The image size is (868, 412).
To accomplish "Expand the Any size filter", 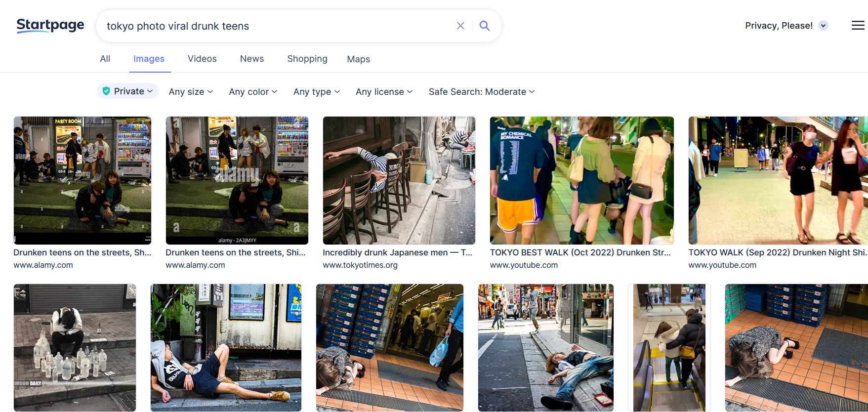I will tap(191, 92).
